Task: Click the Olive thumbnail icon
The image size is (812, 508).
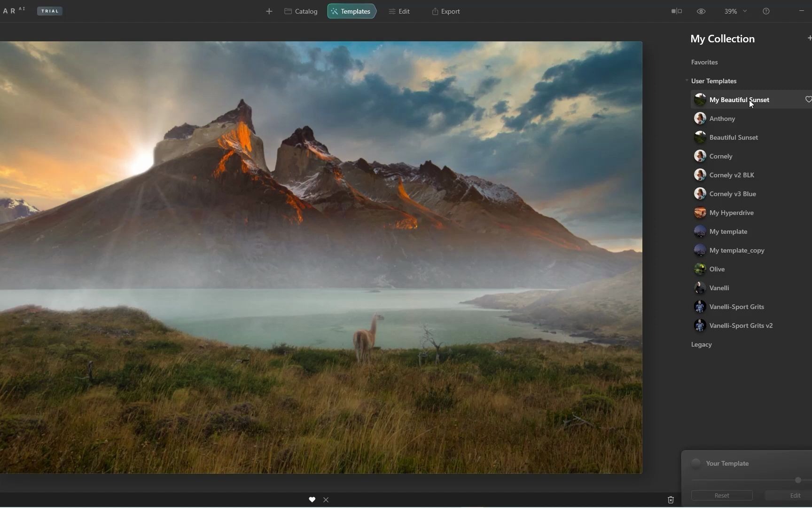Action: coord(700,269)
